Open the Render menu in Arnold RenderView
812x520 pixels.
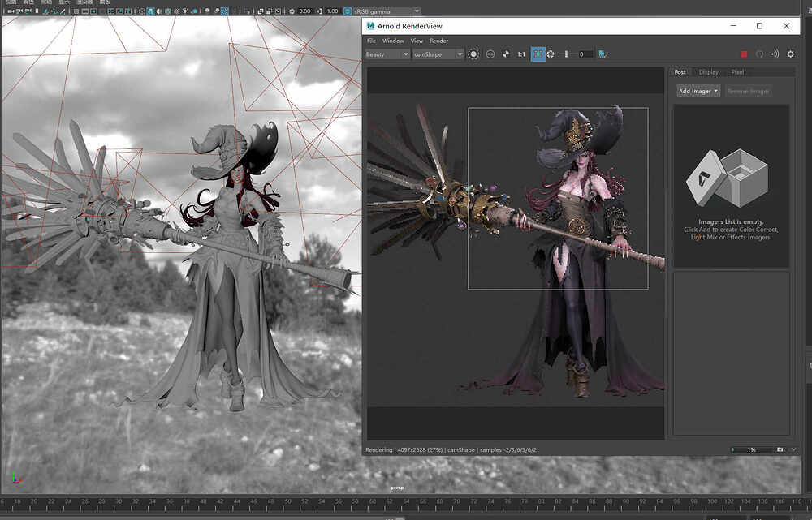click(x=439, y=41)
